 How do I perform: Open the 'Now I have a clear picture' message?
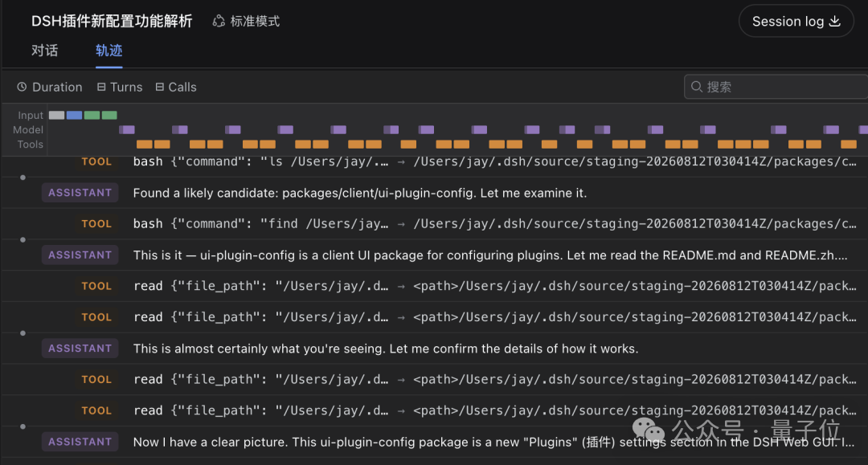click(434, 443)
